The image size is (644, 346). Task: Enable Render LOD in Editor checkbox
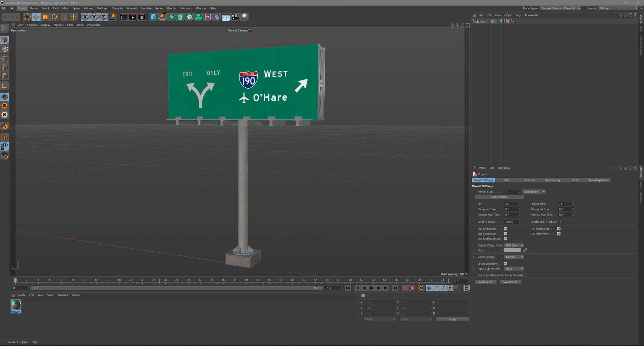tap(559, 222)
